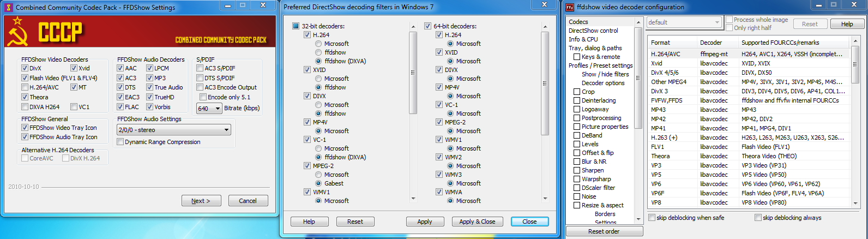Open the Codecs page in ffdshow

pos(578,22)
